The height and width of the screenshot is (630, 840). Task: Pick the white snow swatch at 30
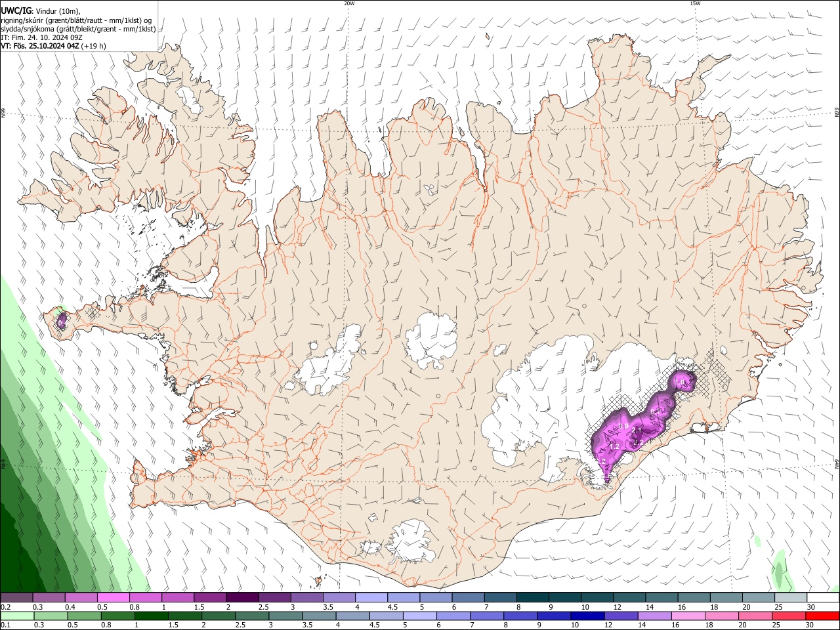(x=823, y=597)
